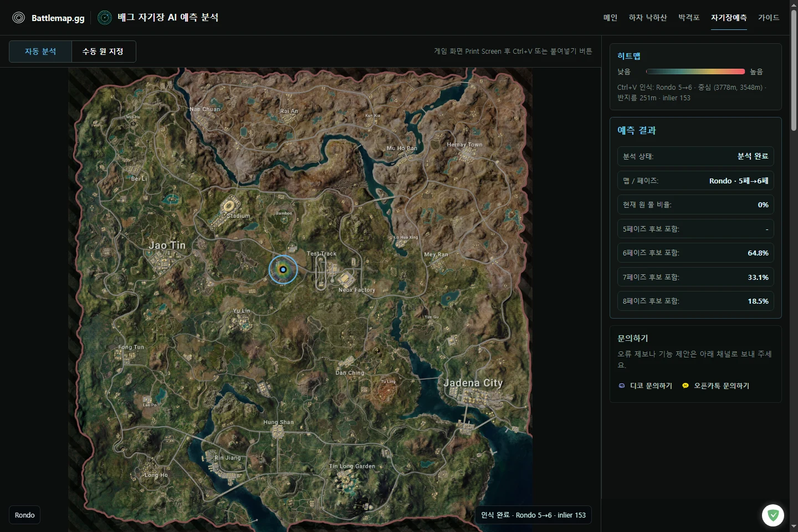Switch to the 자동 분석 tab
The width and height of the screenshot is (798, 532).
click(x=40, y=52)
